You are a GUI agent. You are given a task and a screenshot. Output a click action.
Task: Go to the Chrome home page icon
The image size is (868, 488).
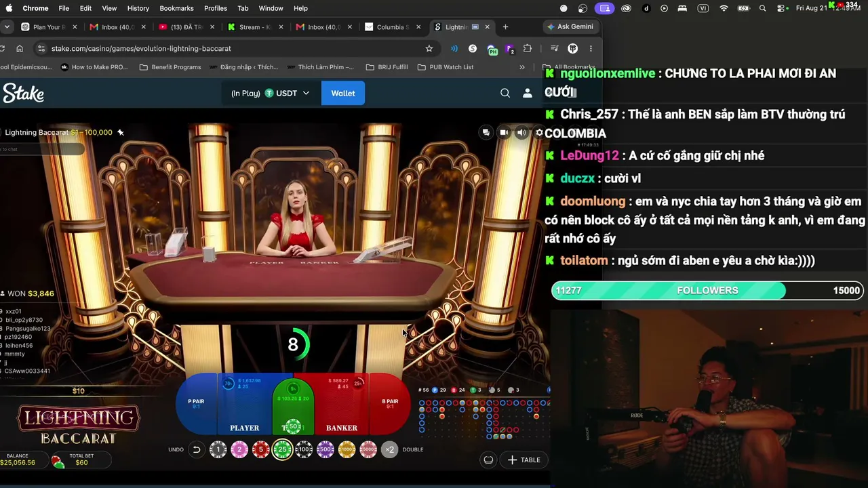[20, 48]
